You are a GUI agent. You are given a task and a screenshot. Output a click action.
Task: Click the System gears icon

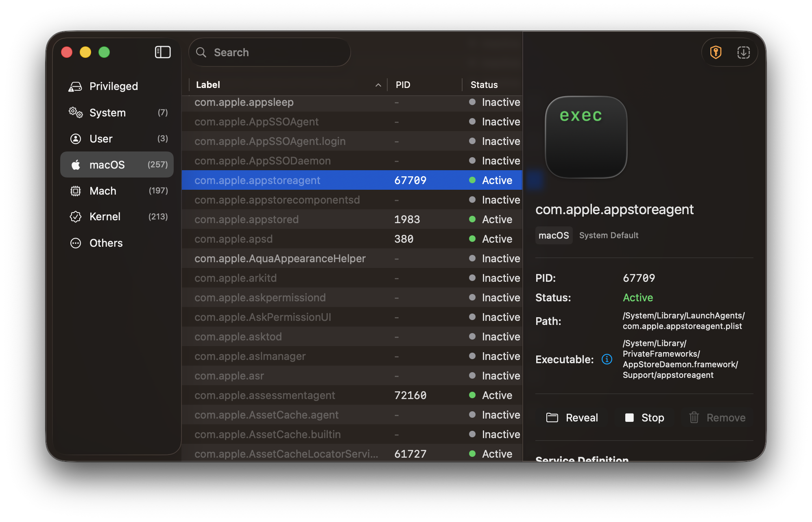(x=75, y=113)
